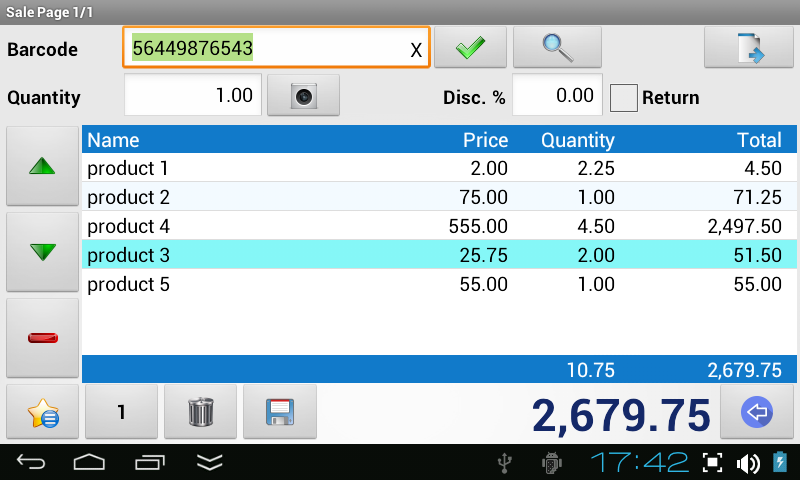
Task: Confirm barcode with the green checkmark button
Action: (470, 47)
